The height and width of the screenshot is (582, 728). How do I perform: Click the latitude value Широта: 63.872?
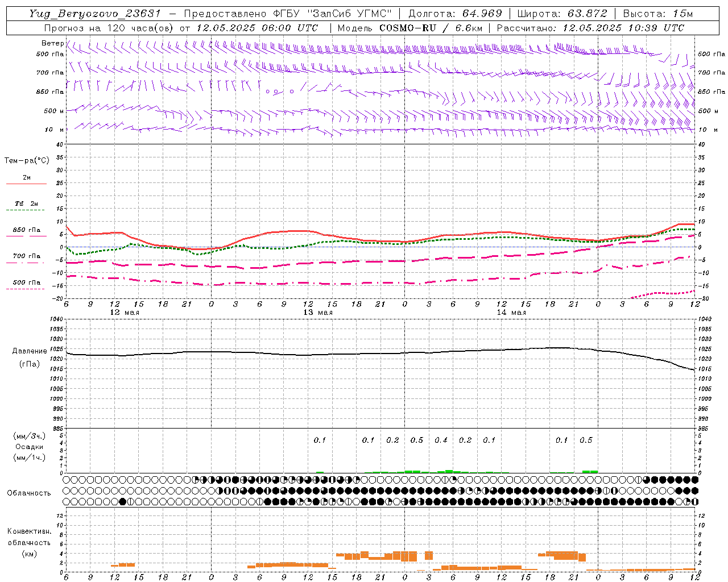pyautogui.click(x=562, y=14)
